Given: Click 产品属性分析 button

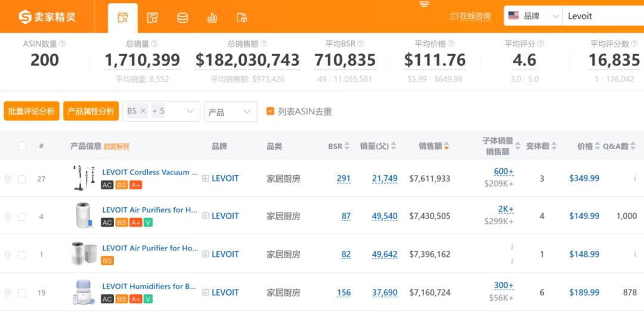Looking at the screenshot, I should (x=91, y=111).
